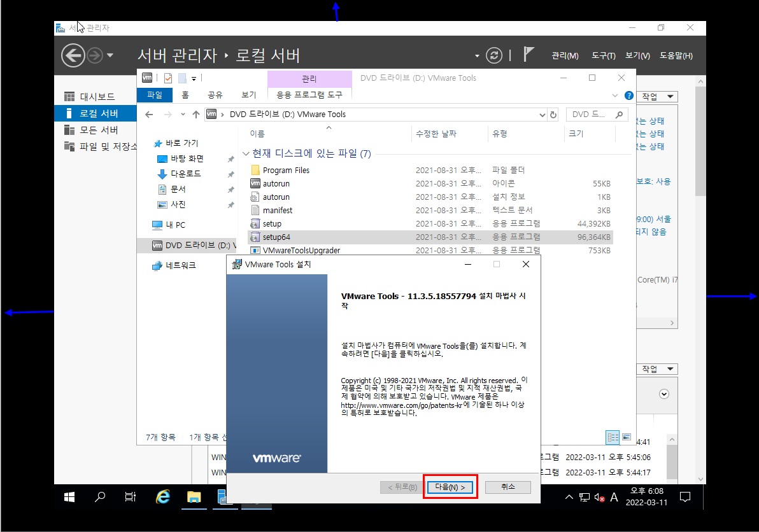
Task: Click the Cancel (취소) button in the installer
Action: tap(507, 487)
